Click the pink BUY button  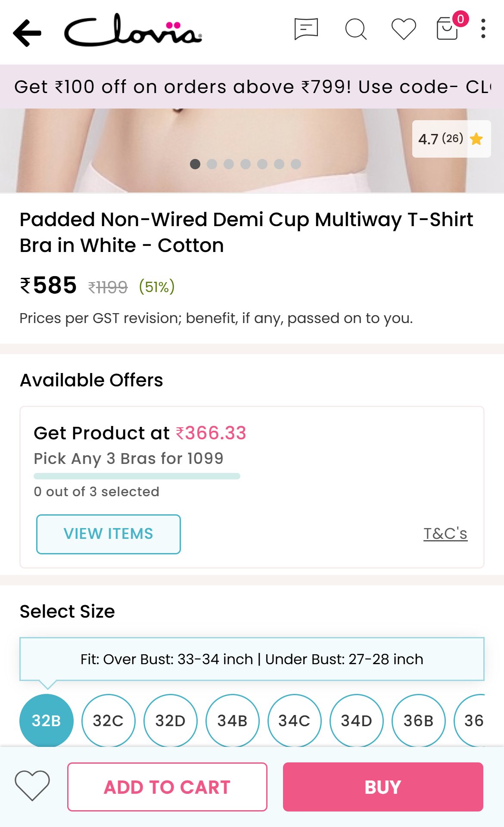pos(383,787)
